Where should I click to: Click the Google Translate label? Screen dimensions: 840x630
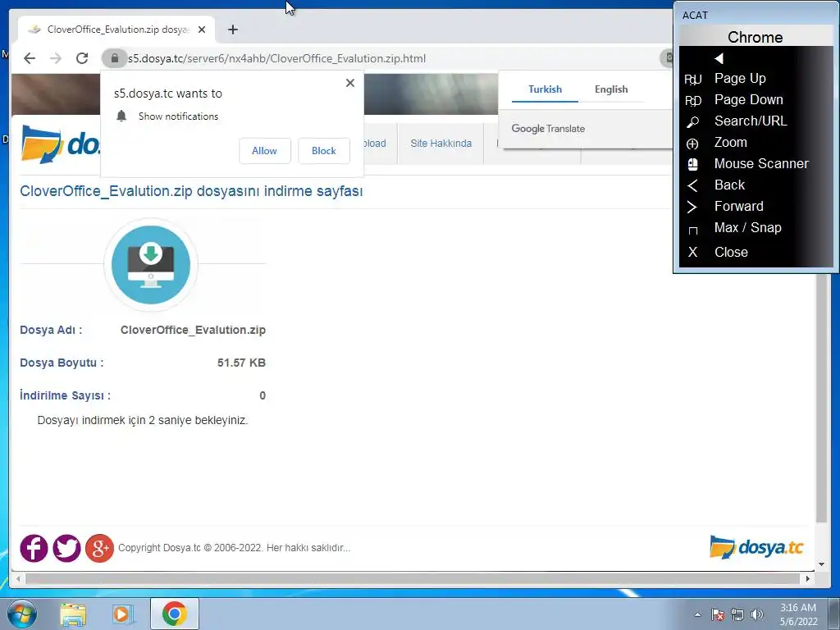coord(548,129)
